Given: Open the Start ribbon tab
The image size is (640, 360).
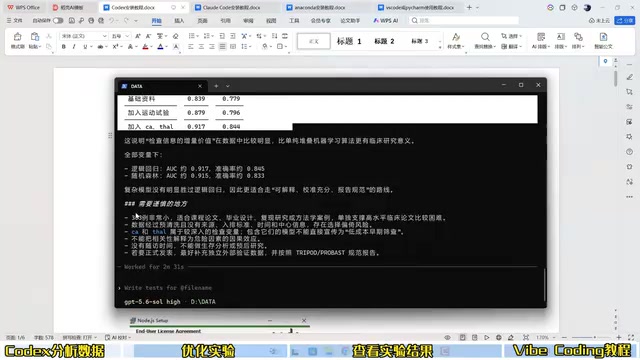Looking at the screenshot, I should click(156, 20).
